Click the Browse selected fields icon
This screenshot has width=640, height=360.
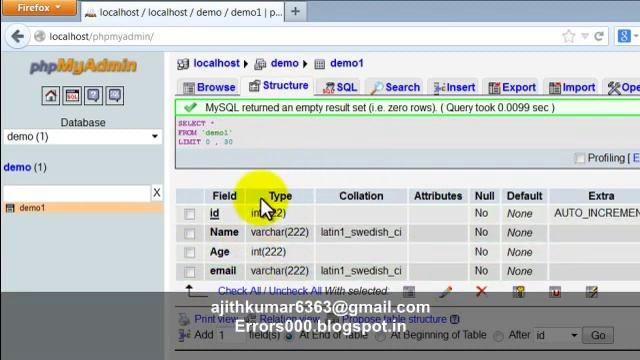point(409,291)
